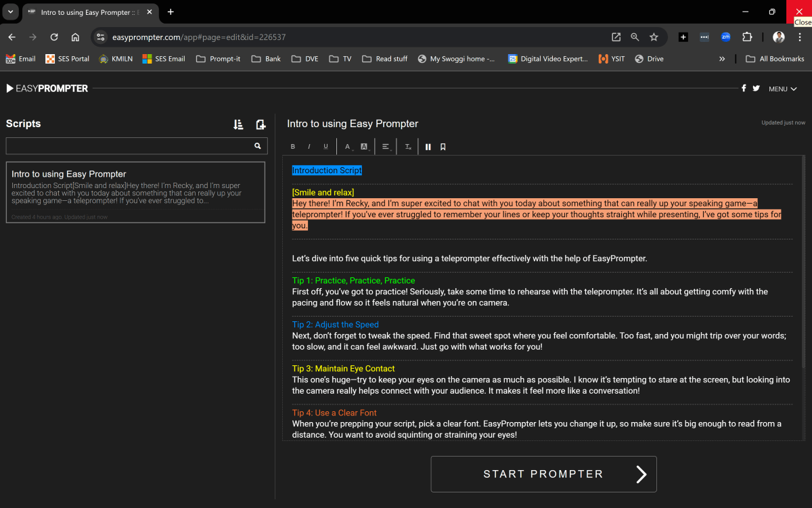Open the text alignment dropdown
The height and width of the screenshot is (508, 812).
click(x=386, y=147)
